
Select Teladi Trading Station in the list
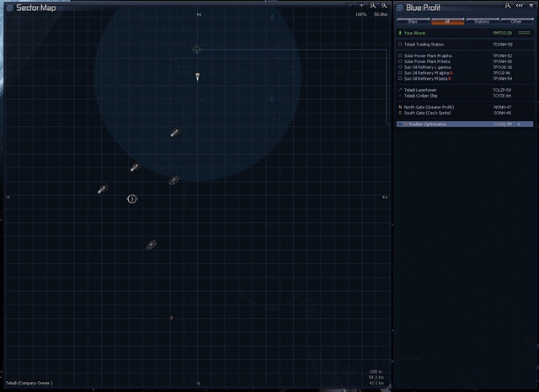click(465, 45)
